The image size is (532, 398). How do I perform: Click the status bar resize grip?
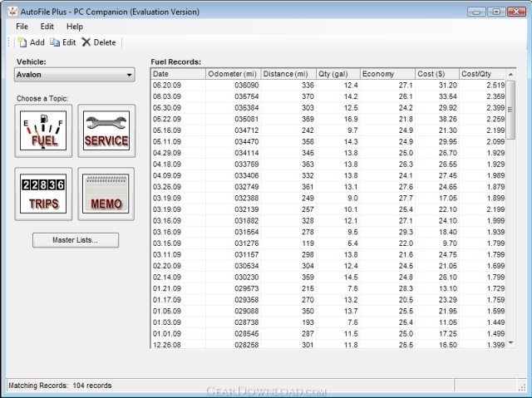(522, 386)
